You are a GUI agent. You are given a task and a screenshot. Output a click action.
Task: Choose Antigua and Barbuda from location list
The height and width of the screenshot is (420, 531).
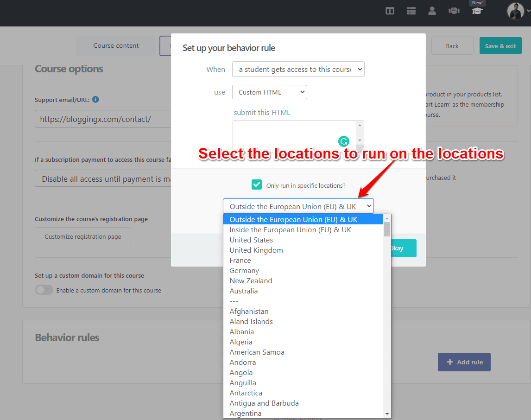click(303, 403)
